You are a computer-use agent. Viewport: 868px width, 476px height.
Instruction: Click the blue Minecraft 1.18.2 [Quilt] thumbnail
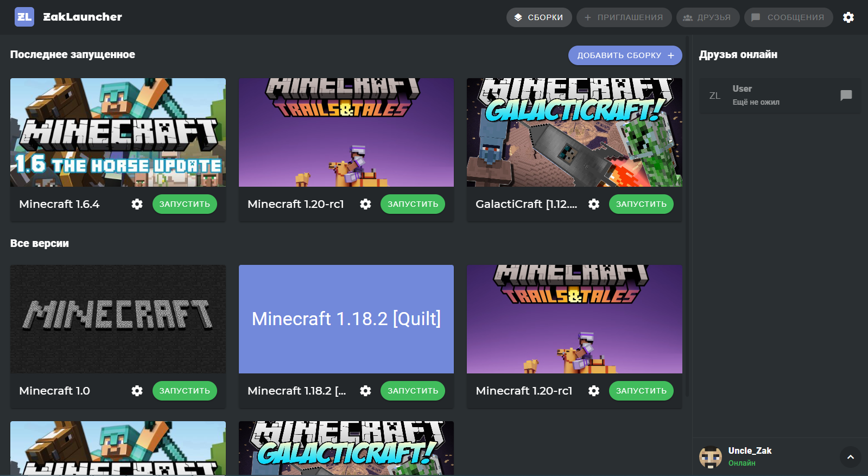pos(346,319)
